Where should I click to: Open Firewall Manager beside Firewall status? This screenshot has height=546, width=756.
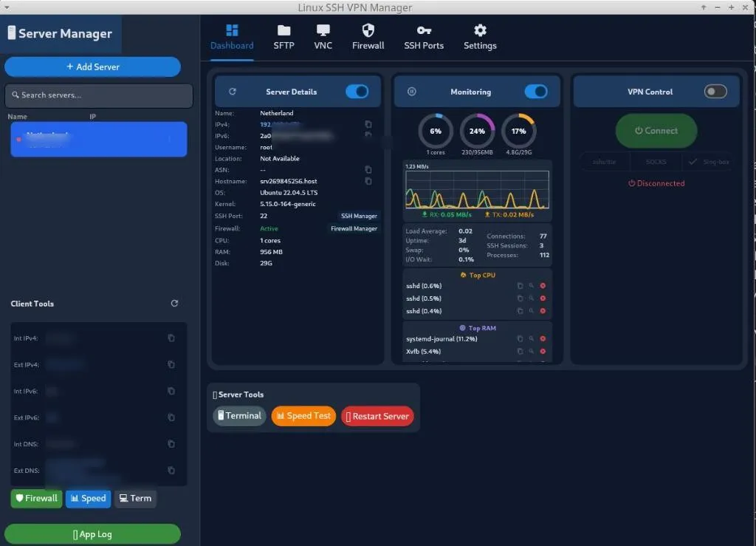[x=354, y=228]
